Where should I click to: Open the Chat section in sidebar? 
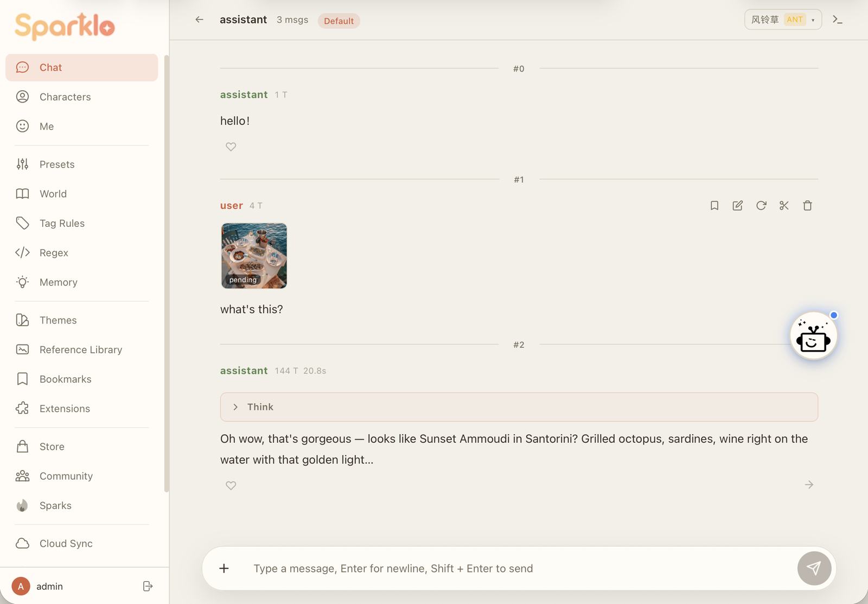(x=81, y=67)
